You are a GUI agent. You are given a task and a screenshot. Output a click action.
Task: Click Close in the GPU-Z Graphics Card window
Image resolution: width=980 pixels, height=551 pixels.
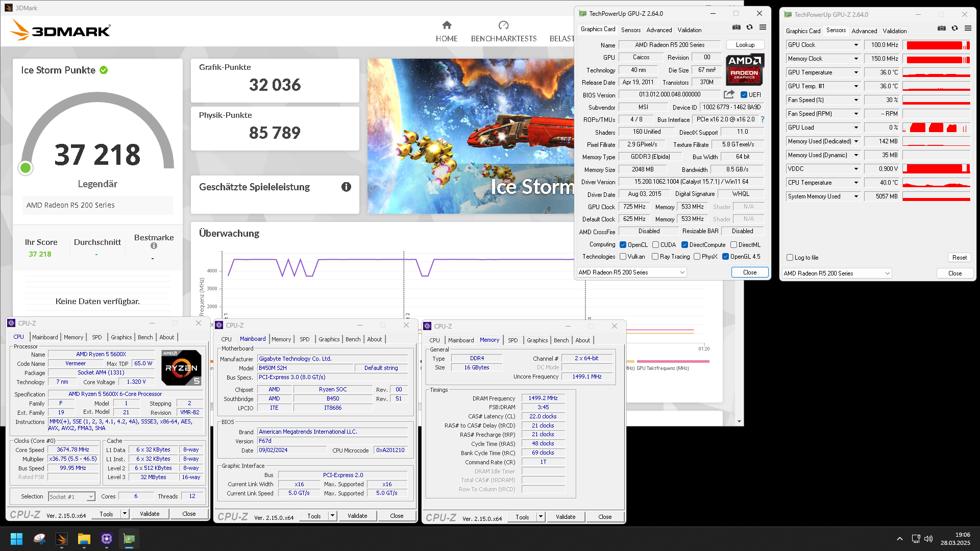pos(750,272)
